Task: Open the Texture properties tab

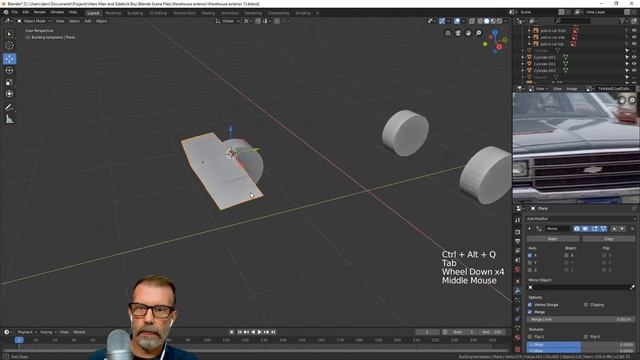Action: [518, 349]
